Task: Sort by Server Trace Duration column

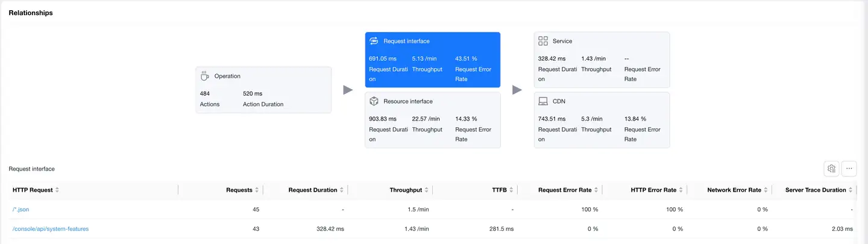Action: tap(851, 190)
